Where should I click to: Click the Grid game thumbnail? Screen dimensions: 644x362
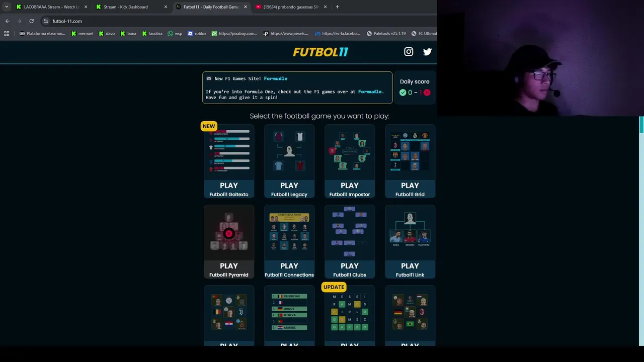410,151
